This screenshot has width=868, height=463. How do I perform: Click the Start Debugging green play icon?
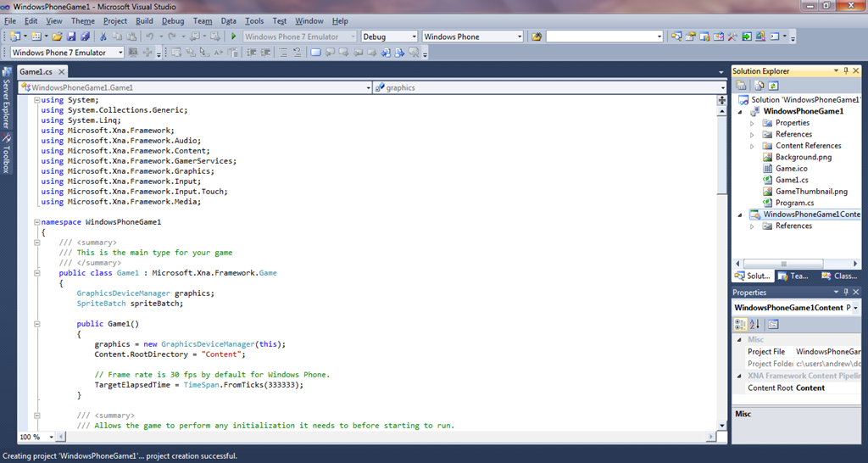(x=233, y=36)
